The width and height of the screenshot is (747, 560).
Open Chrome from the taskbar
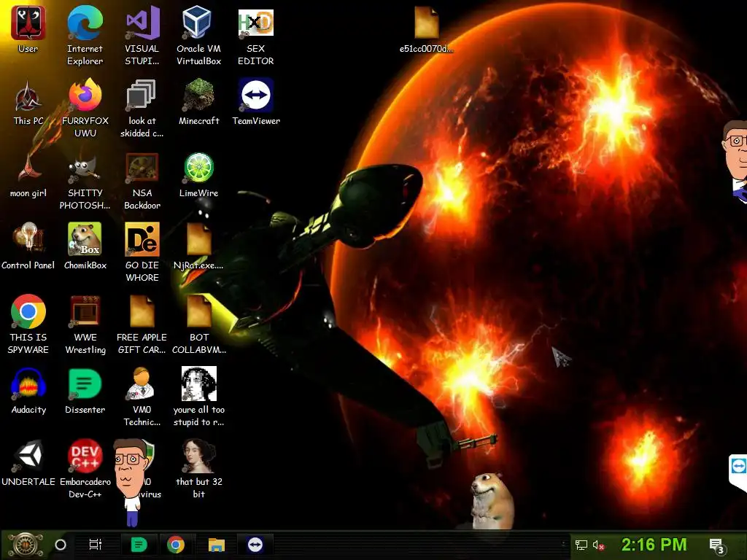176,545
